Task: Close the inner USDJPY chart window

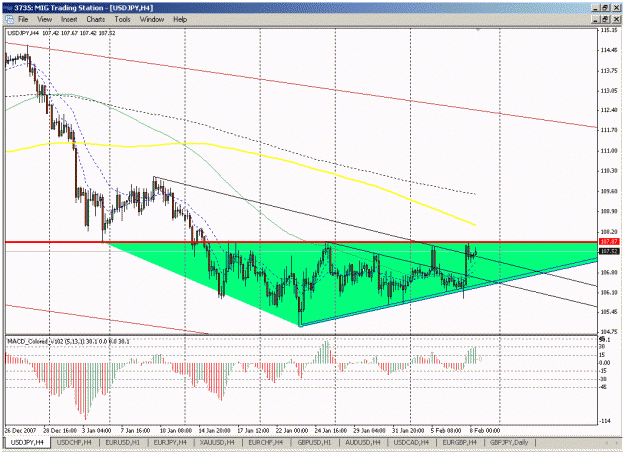Action: click(x=616, y=19)
